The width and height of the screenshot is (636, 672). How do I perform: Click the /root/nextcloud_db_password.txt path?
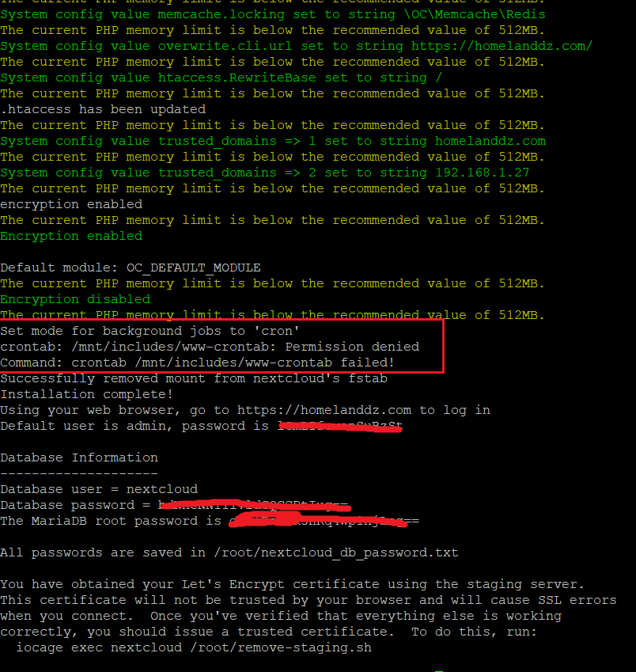click(x=336, y=552)
